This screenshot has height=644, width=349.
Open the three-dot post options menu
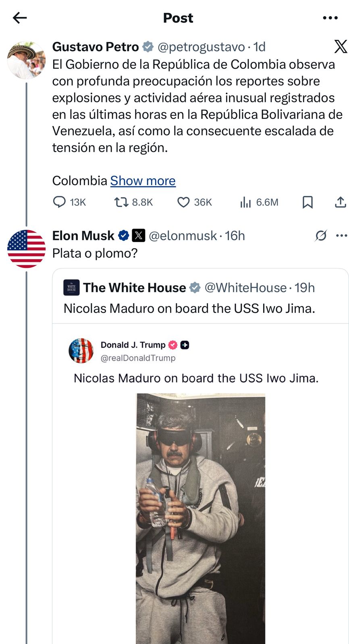pyautogui.click(x=330, y=18)
